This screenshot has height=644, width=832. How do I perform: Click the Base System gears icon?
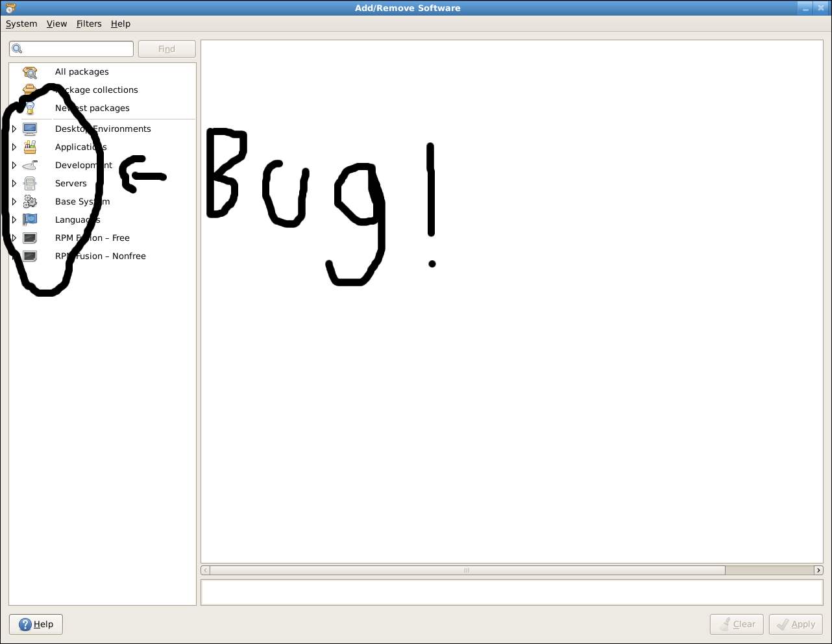30,202
